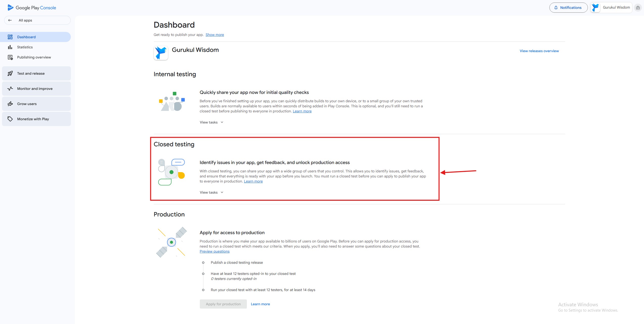Click the Gurukul Wisdom app icon thumbnail
644x324 pixels.
tap(161, 53)
